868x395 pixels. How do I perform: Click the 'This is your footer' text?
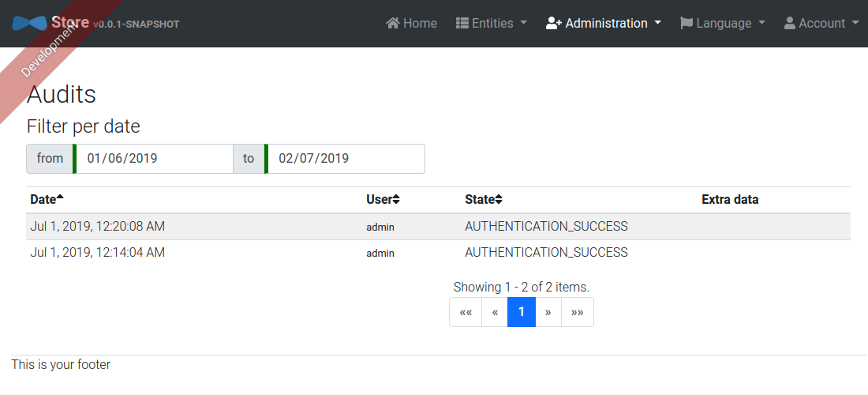(61, 364)
